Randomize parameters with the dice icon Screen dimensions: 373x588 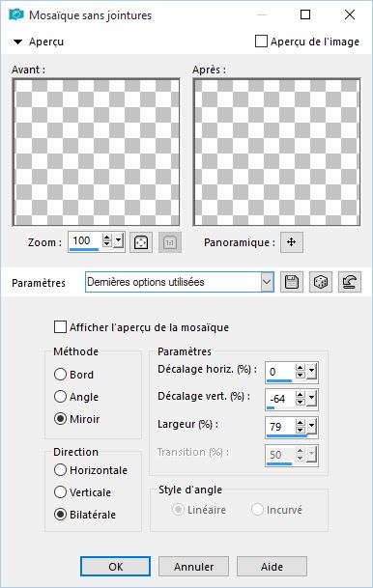pos(321,282)
